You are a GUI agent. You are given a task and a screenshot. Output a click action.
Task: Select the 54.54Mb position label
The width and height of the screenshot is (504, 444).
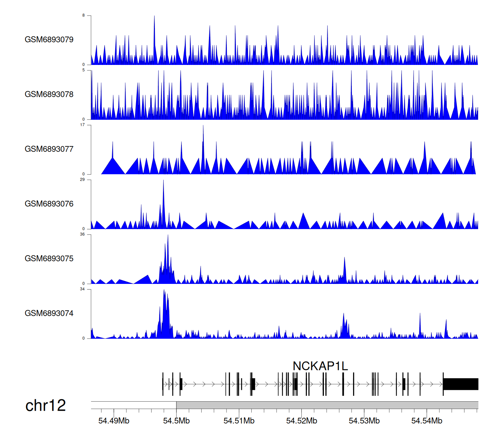(427, 421)
